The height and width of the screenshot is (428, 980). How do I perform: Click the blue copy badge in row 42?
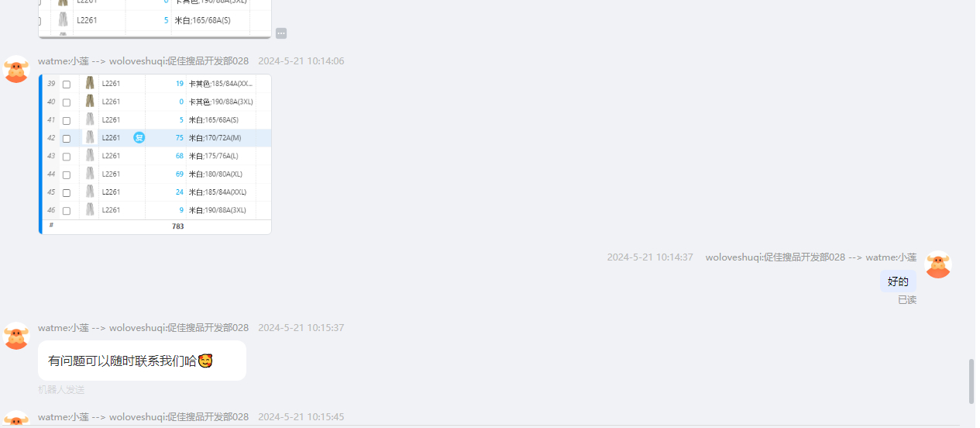(x=139, y=138)
